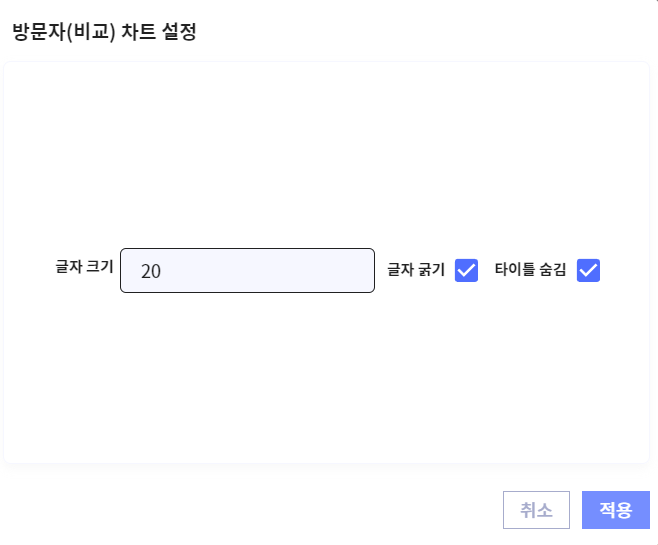Click the value 20 in font size field
The height and width of the screenshot is (545, 658).
click(151, 271)
